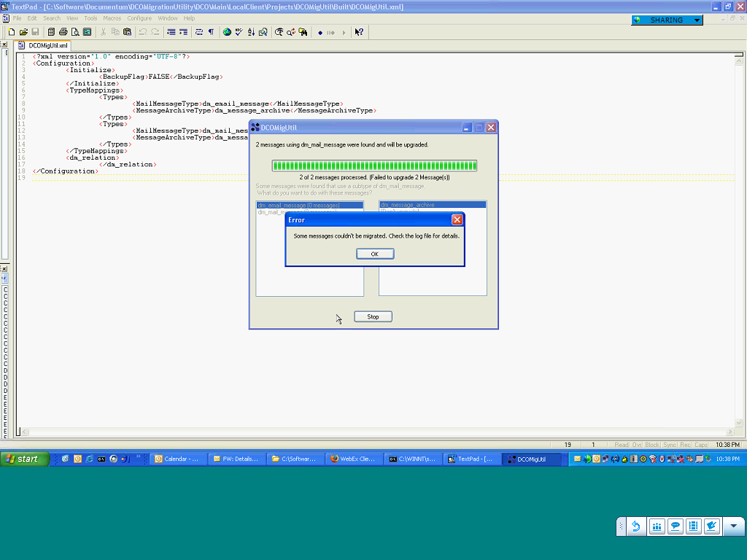Open the Window menu
This screenshot has width=747, height=560.
pyautogui.click(x=168, y=18)
